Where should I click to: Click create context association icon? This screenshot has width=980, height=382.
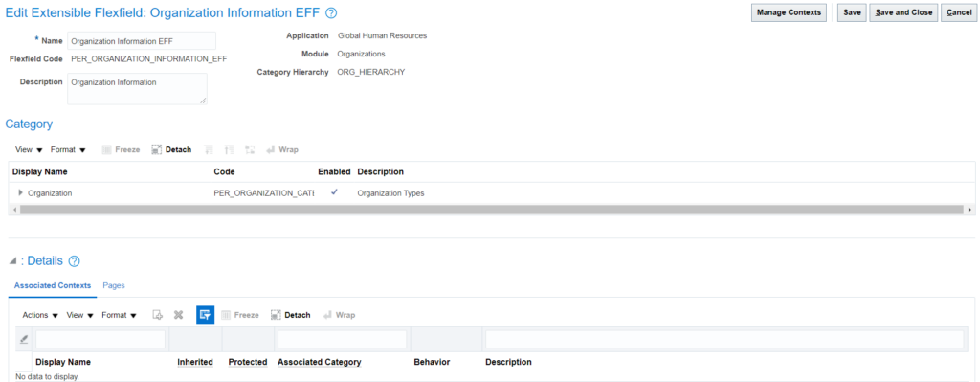coord(158,315)
